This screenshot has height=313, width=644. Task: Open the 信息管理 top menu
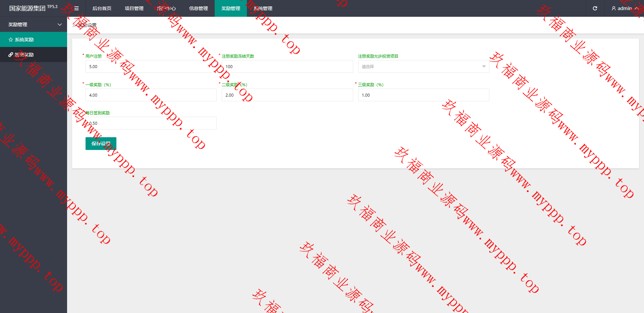point(199,8)
